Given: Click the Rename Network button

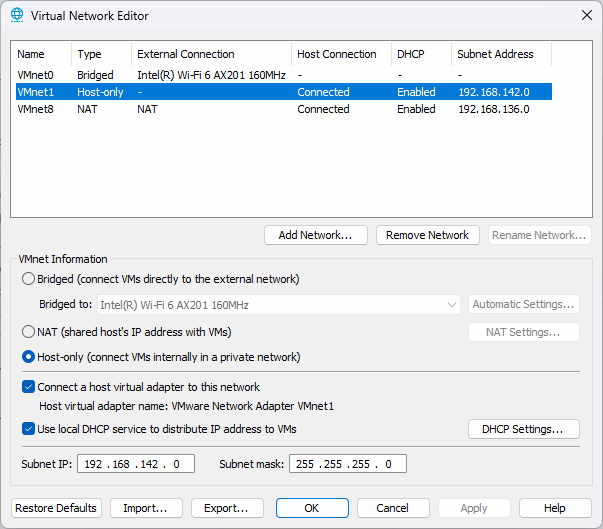Looking at the screenshot, I should coord(539,235).
